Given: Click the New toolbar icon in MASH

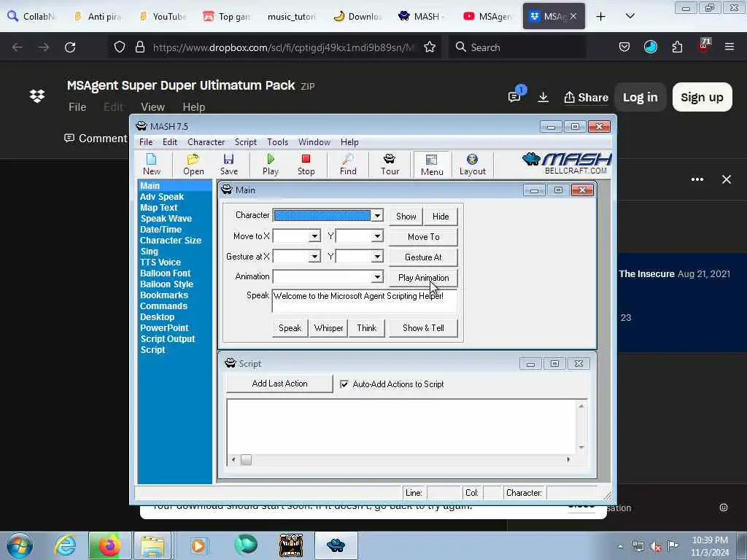Looking at the screenshot, I should point(152,164).
